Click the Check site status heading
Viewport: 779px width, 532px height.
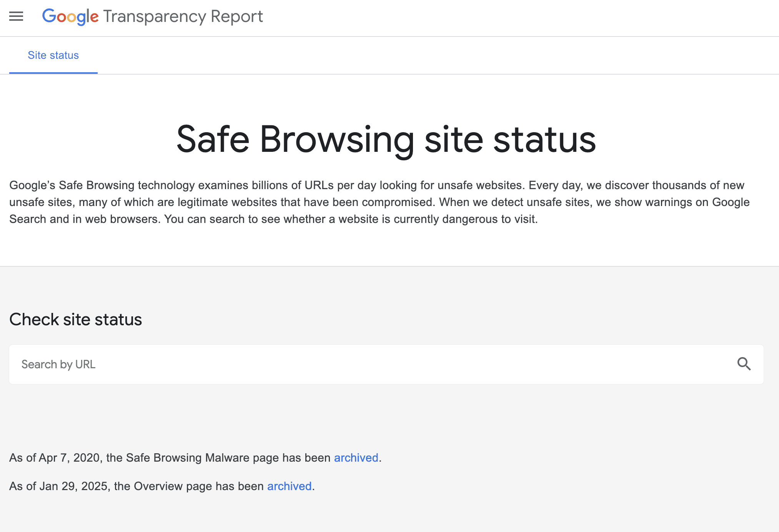(x=76, y=319)
